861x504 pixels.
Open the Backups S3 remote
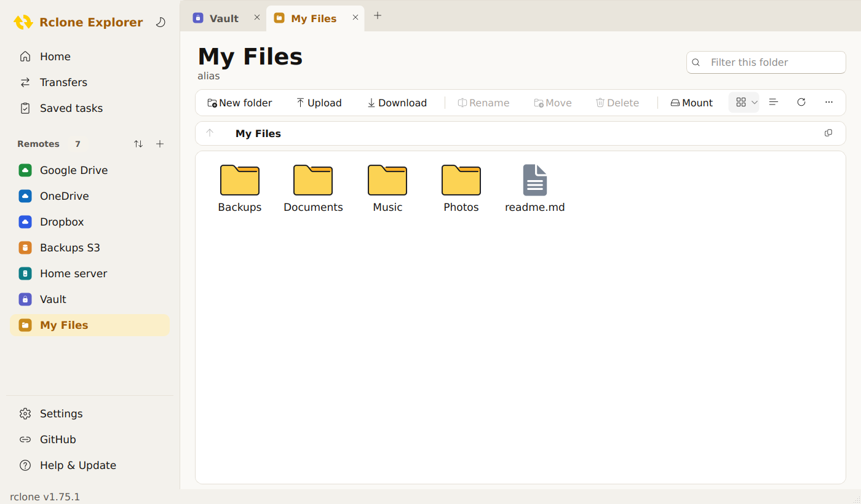click(x=90, y=248)
